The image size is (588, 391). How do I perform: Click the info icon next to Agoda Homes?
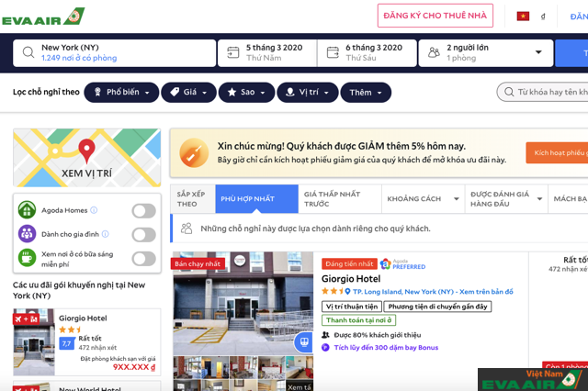pos(94,210)
